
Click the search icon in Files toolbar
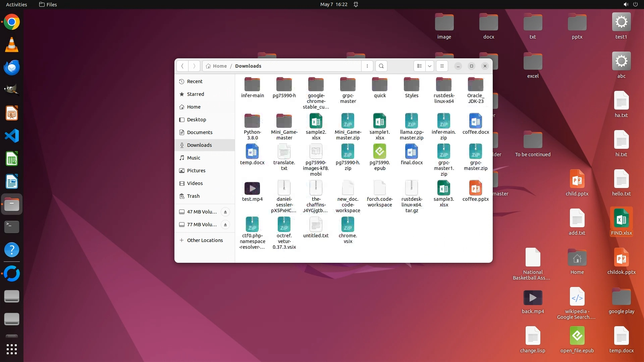coord(381,66)
